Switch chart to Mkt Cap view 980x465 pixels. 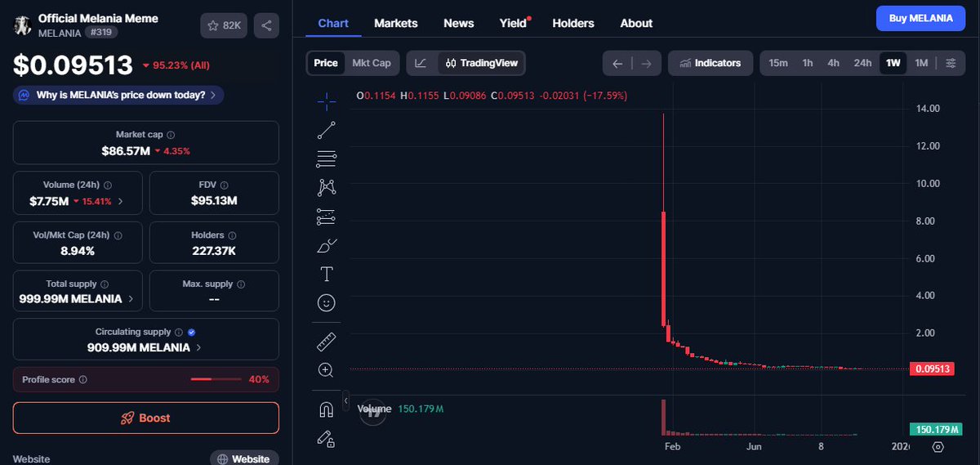pyautogui.click(x=372, y=63)
